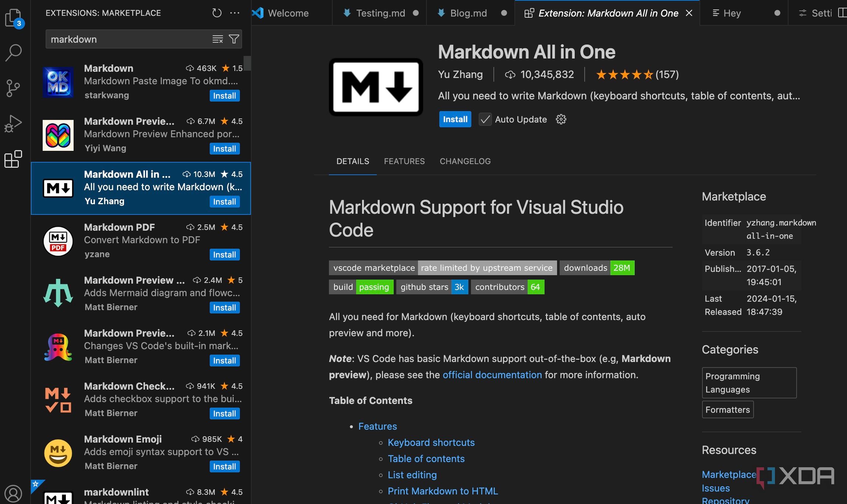Image resolution: width=847 pixels, height=504 pixels.
Task: Open the Source Control view
Action: coord(14,88)
